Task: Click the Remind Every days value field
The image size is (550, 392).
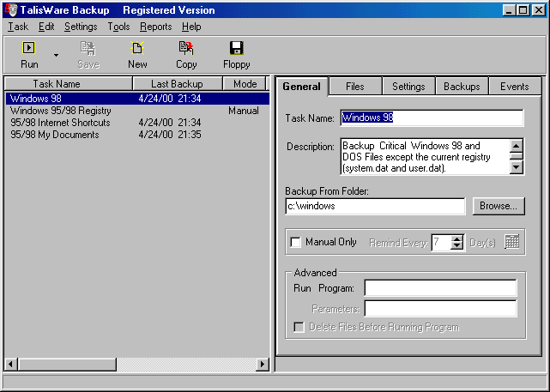Action: 440,242
